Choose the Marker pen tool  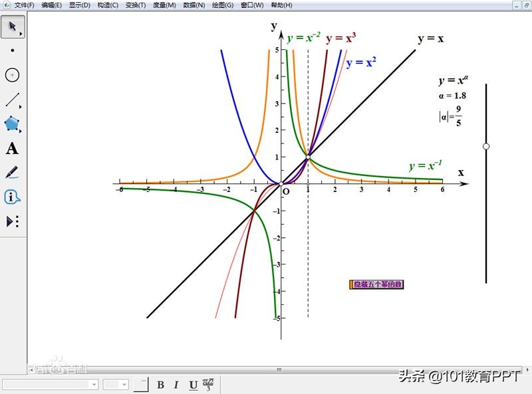click(12, 172)
